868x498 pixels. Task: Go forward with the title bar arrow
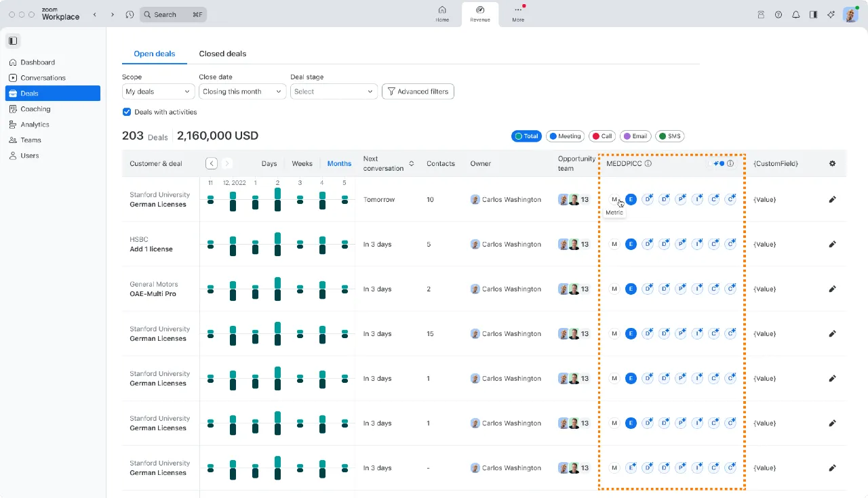point(112,14)
